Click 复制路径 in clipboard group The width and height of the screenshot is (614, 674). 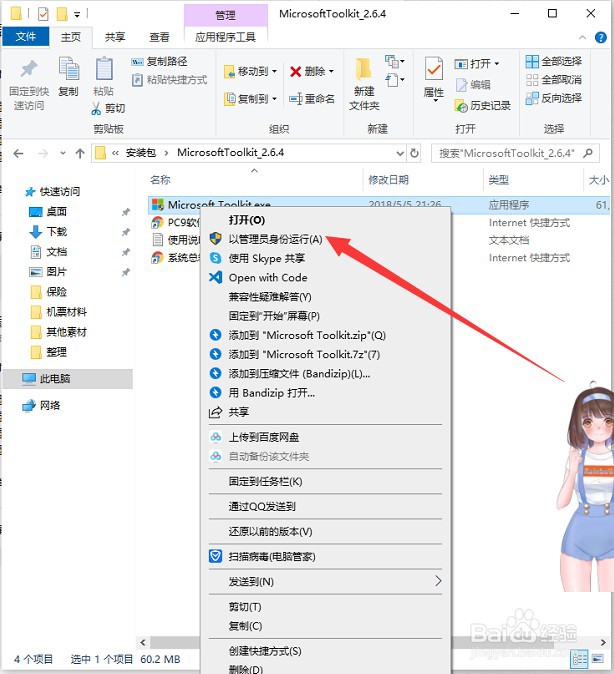[159, 62]
